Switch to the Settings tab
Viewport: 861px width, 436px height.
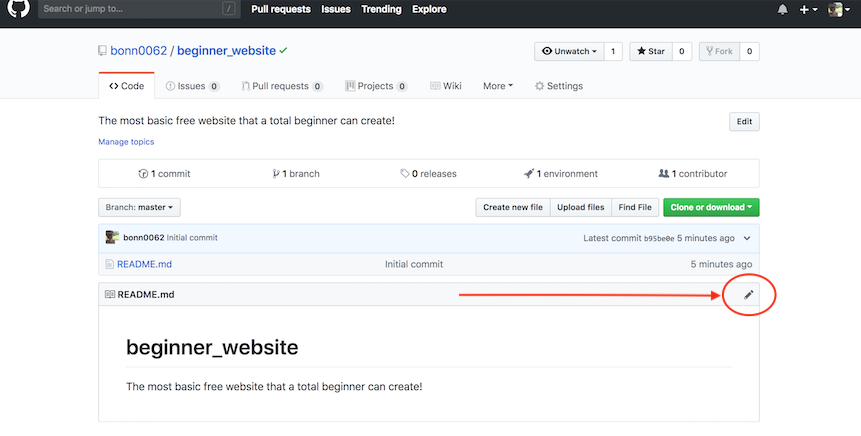pos(558,86)
